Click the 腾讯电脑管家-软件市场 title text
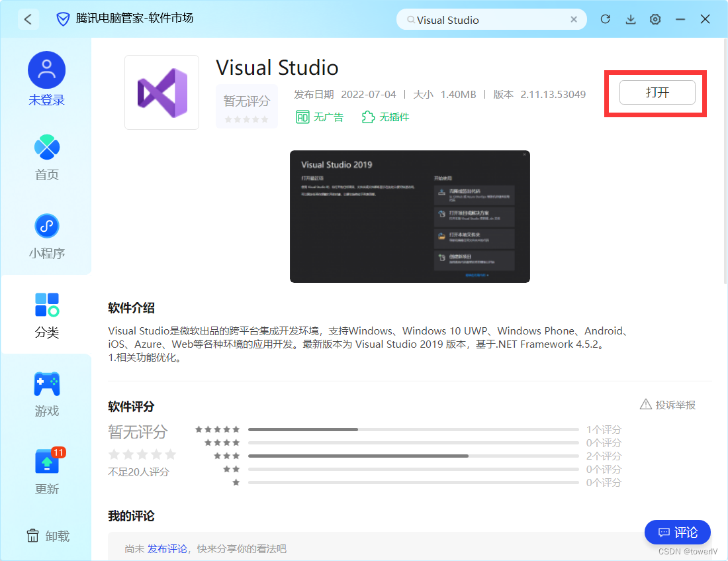The image size is (728, 561). 134,18
